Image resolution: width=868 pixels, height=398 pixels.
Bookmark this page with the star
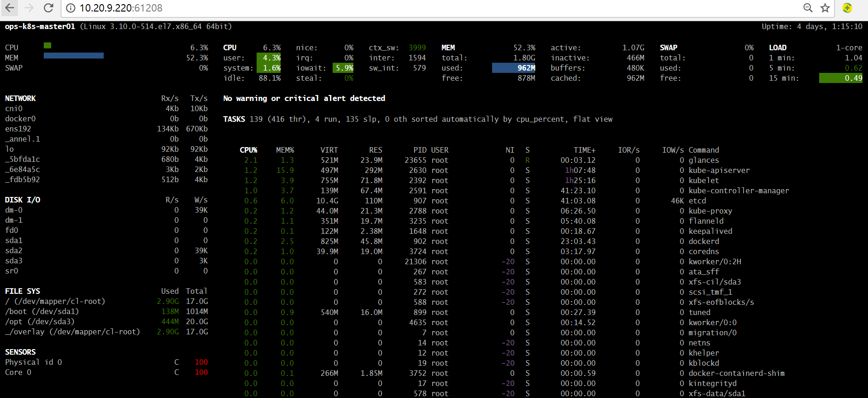[825, 8]
